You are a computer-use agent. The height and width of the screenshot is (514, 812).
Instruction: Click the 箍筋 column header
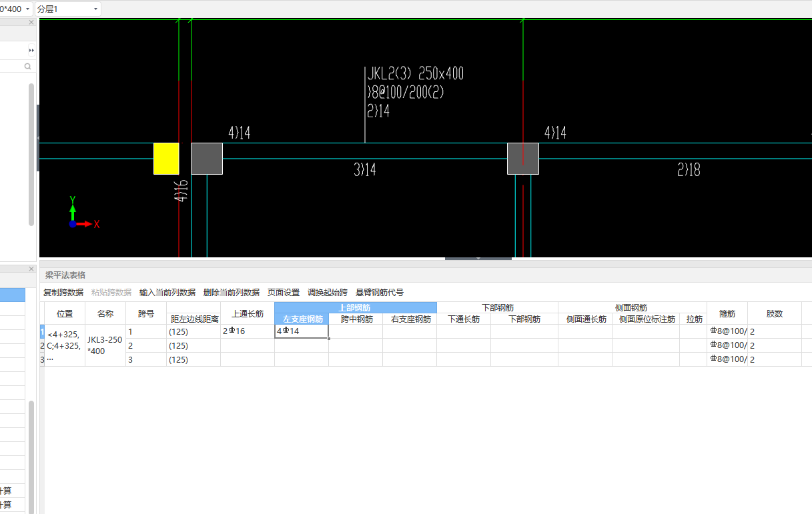pos(727,313)
